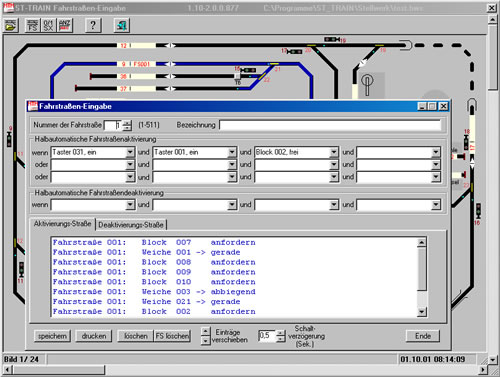Open first dropdown in the second oder row

tap(130, 177)
